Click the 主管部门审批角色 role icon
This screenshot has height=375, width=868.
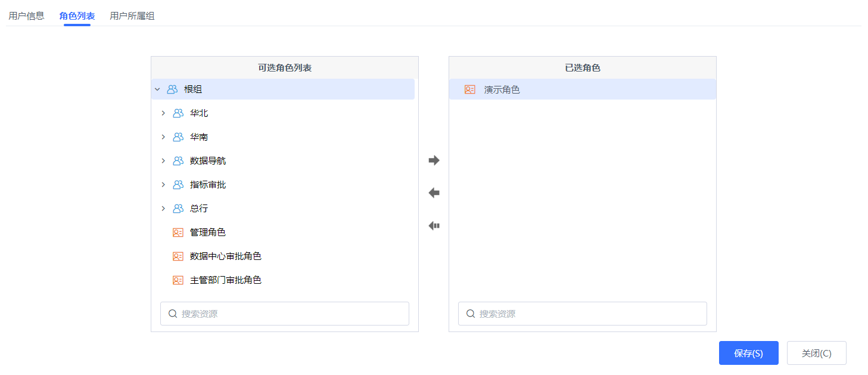[x=178, y=280]
